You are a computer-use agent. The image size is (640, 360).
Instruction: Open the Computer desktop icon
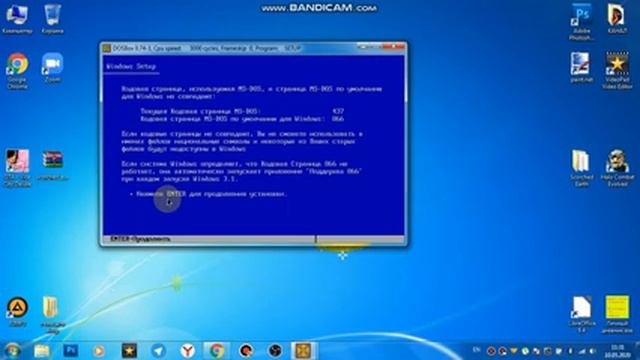point(17,19)
